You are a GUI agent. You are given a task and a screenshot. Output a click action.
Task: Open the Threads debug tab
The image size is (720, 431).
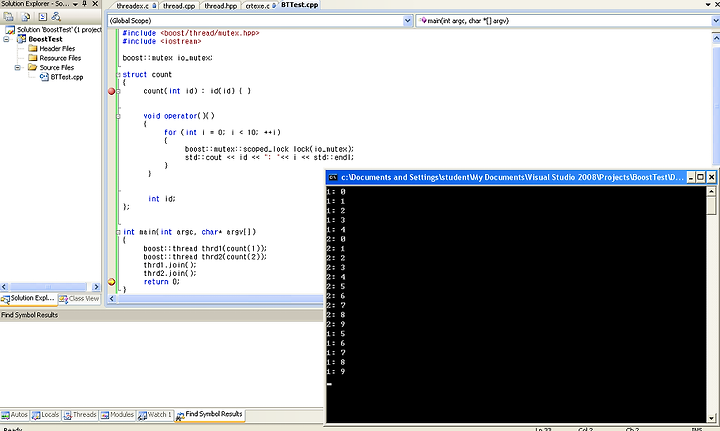(x=80, y=415)
